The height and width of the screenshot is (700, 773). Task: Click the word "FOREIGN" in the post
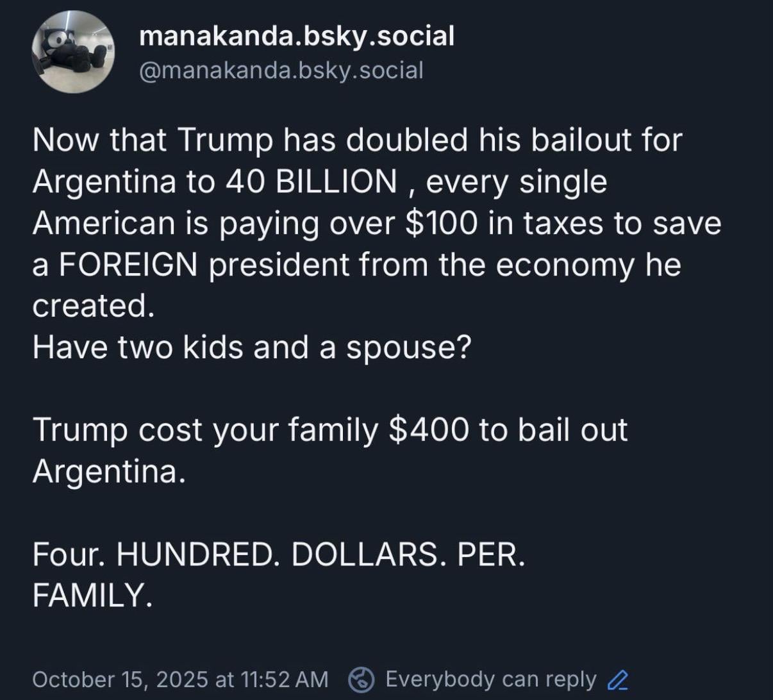pos(128,264)
